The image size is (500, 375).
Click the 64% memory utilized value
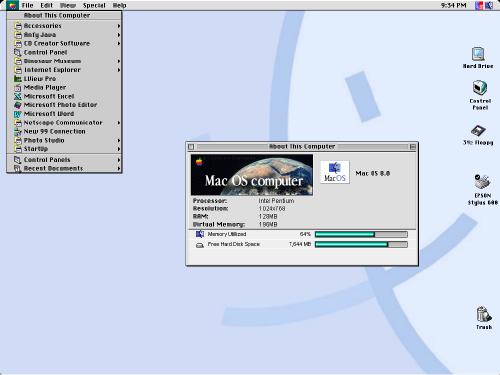click(305, 234)
